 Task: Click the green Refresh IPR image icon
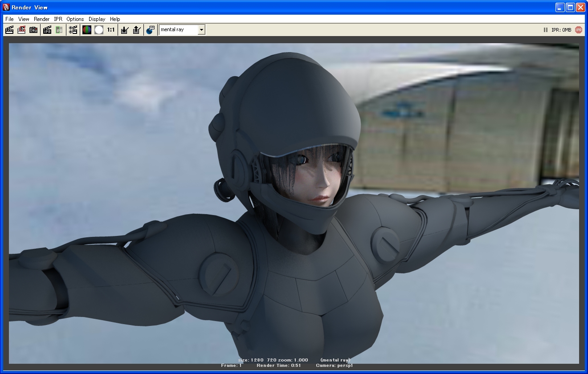[x=59, y=30]
